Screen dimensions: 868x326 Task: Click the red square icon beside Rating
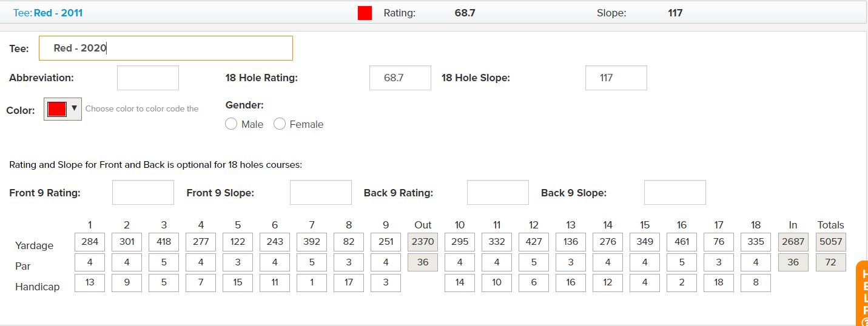[365, 13]
